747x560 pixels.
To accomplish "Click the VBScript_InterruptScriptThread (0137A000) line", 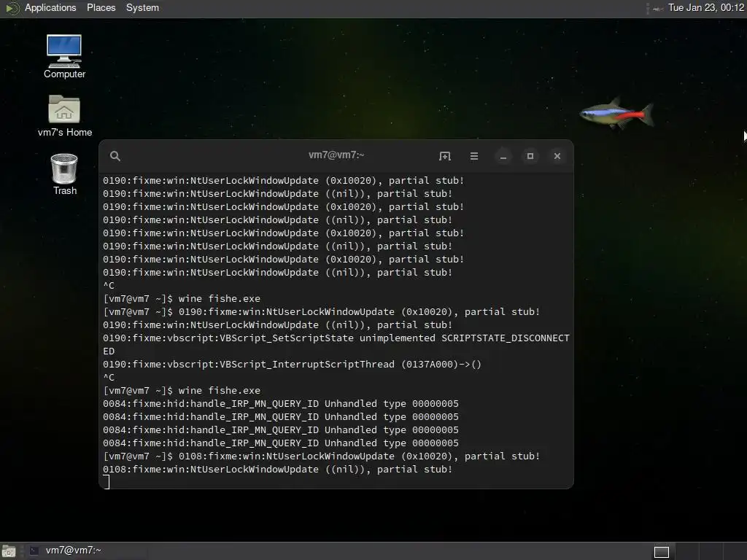I will [292, 365].
